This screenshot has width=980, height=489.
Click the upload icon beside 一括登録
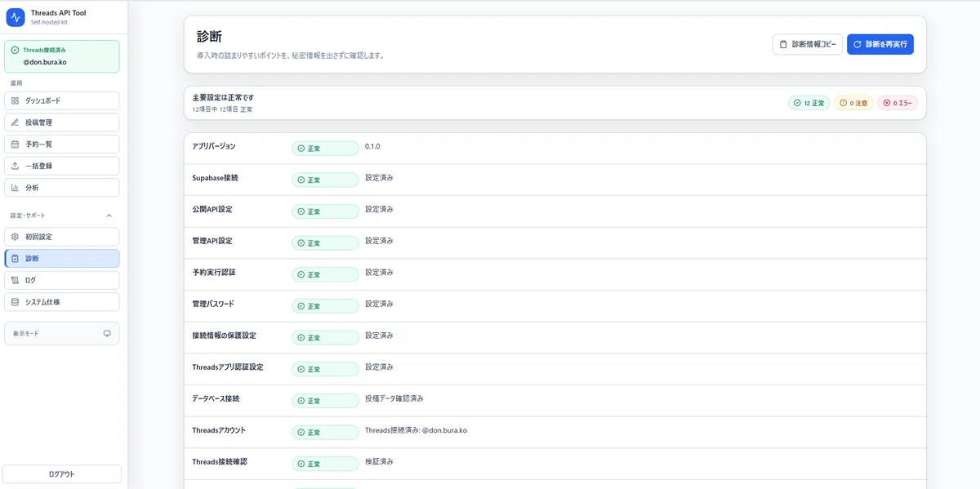point(15,166)
